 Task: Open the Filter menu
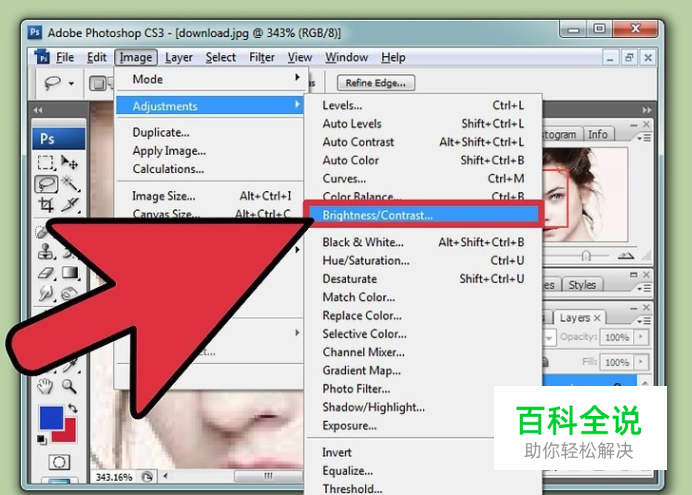[x=262, y=57]
